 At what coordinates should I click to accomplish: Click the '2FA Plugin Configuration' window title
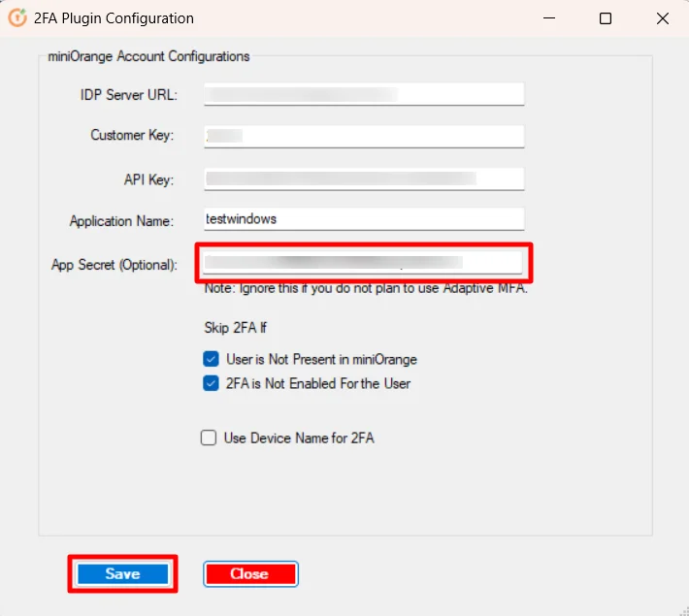(114, 18)
